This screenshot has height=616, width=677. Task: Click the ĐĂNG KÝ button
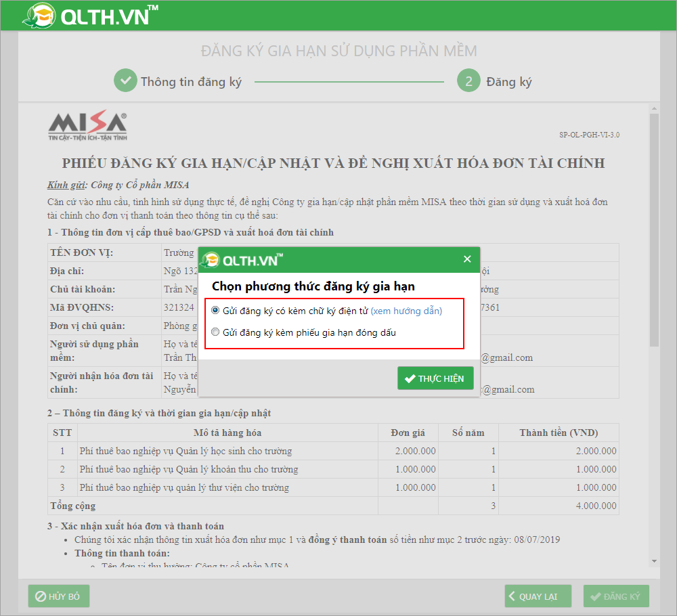[x=616, y=596]
